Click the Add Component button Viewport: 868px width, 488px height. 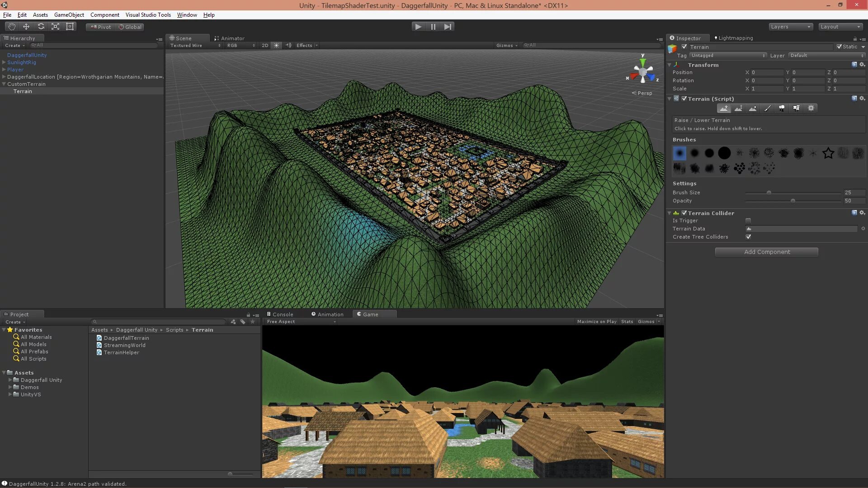coord(767,252)
